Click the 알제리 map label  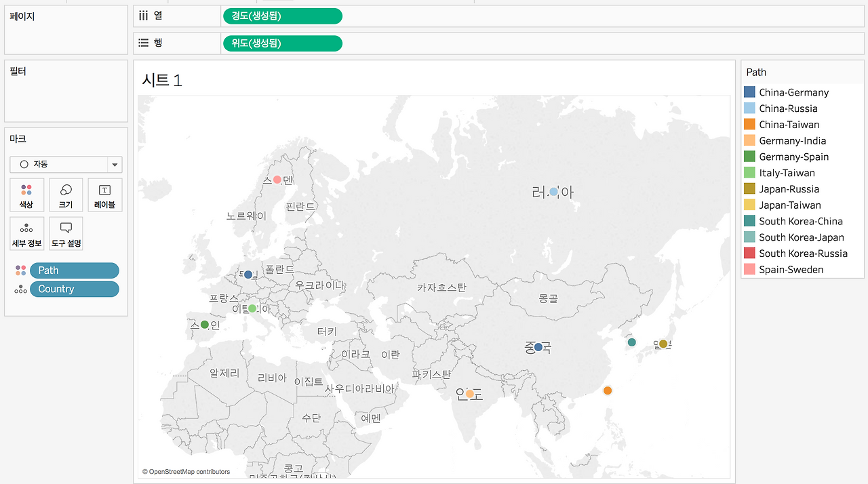click(224, 373)
